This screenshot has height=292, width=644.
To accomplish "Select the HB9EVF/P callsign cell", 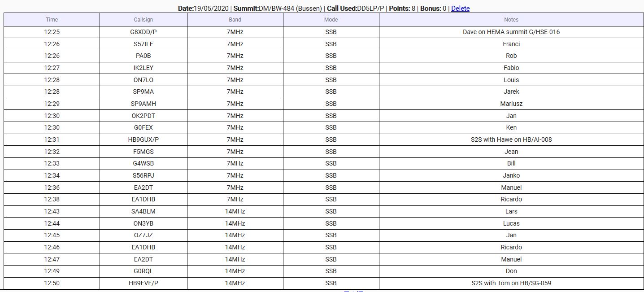I will (143, 283).
